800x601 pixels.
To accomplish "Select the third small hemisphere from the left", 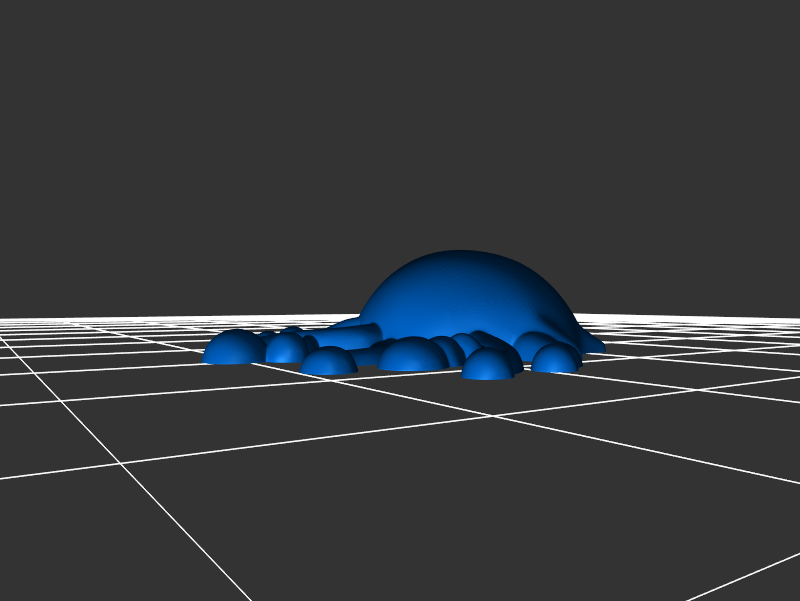I will pyautogui.click(x=328, y=362).
